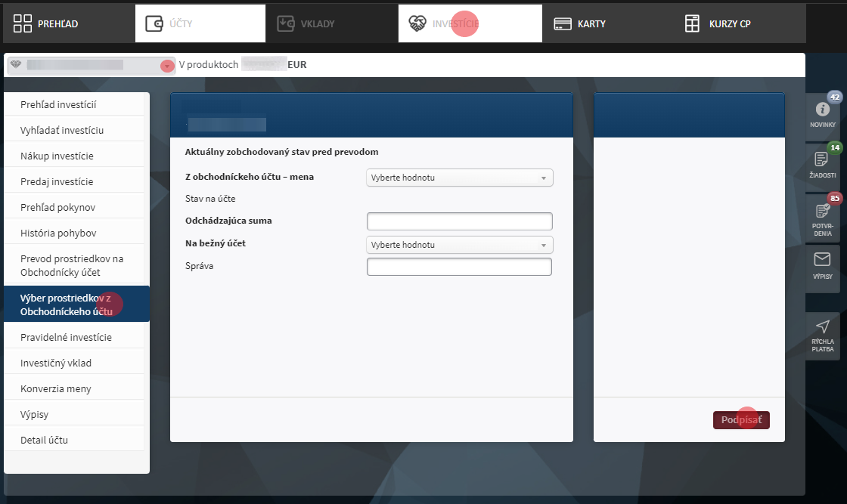Open Kurzy CP table icon
Image resolution: width=847 pixels, height=504 pixels.
(692, 23)
